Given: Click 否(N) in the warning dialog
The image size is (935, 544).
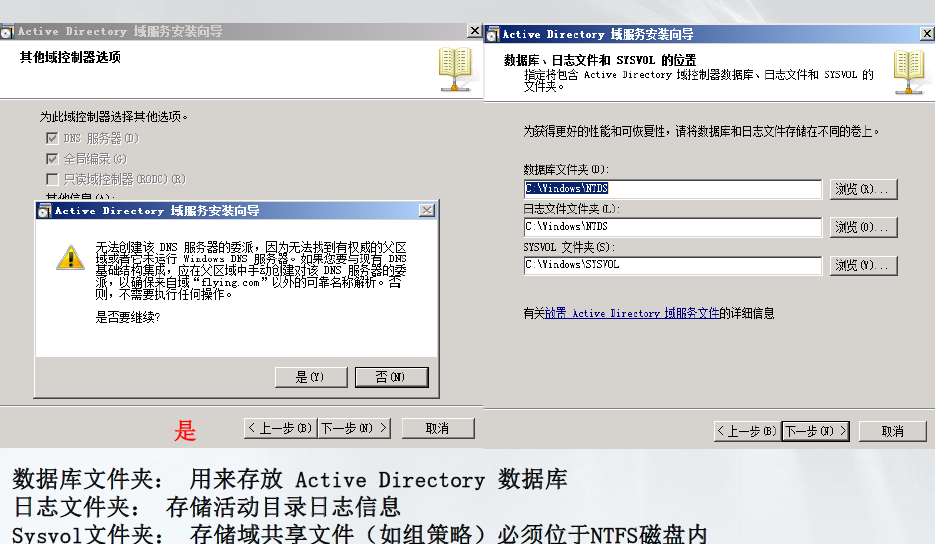Looking at the screenshot, I should tap(391, 377).
